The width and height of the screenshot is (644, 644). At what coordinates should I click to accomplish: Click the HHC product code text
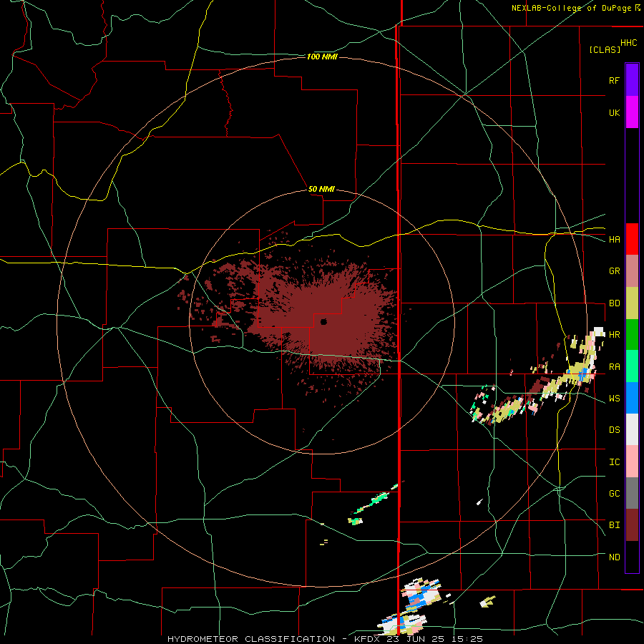click(629, 43)
